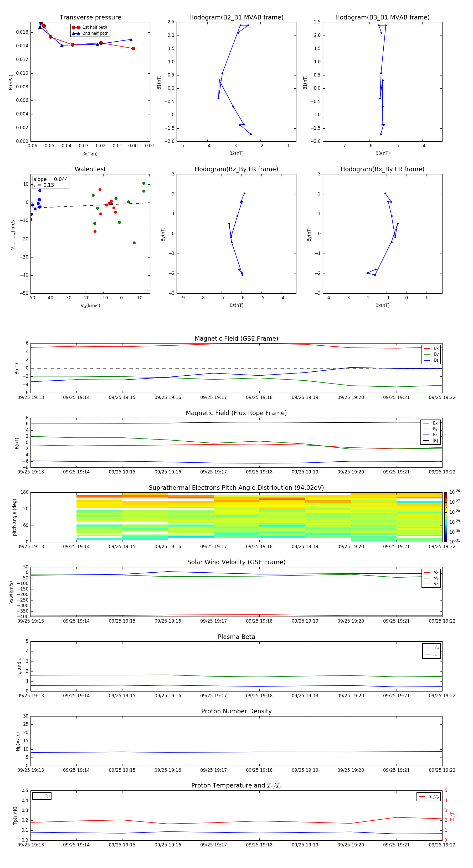This screenshot has height=868, width=473.
Task: Click the "Np(#/cc)" y-axis label
Action: coord(18,741)
